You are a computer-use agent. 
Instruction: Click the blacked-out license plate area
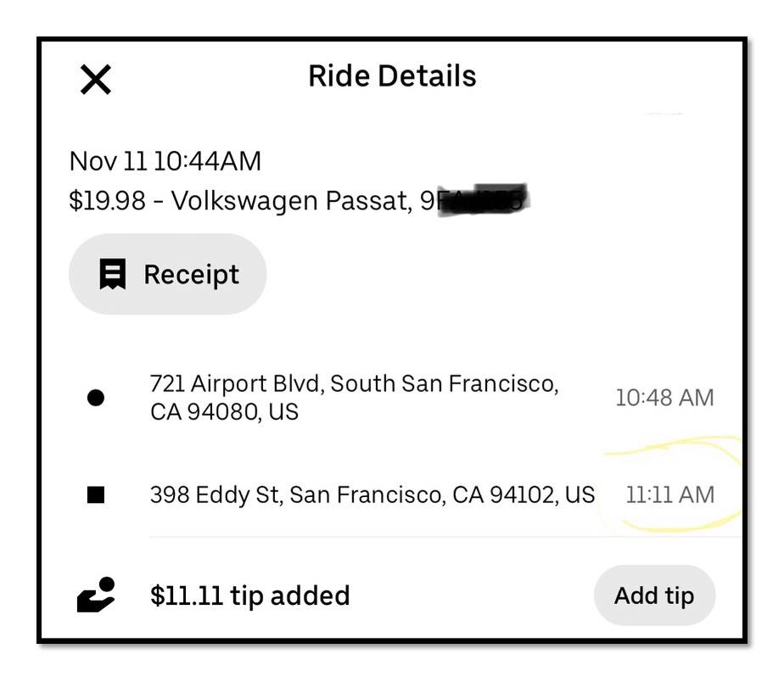pos(483,200)
